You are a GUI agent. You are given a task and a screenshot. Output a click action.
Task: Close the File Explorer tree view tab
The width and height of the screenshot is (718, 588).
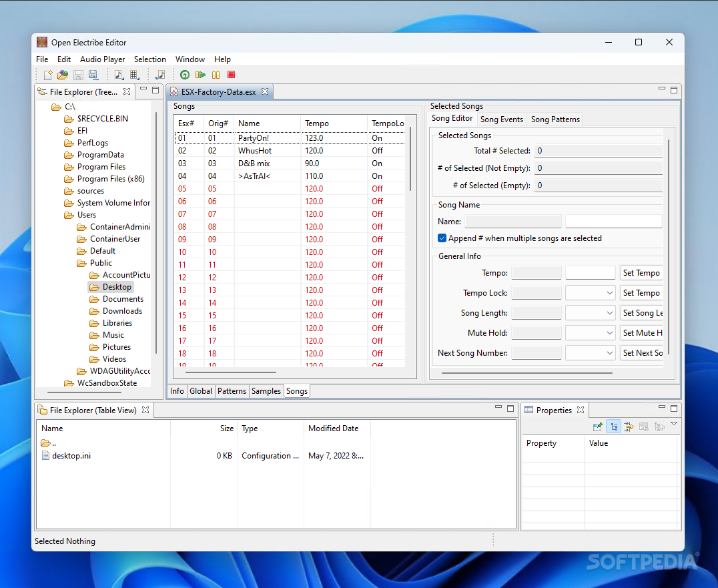click(127, 91)
